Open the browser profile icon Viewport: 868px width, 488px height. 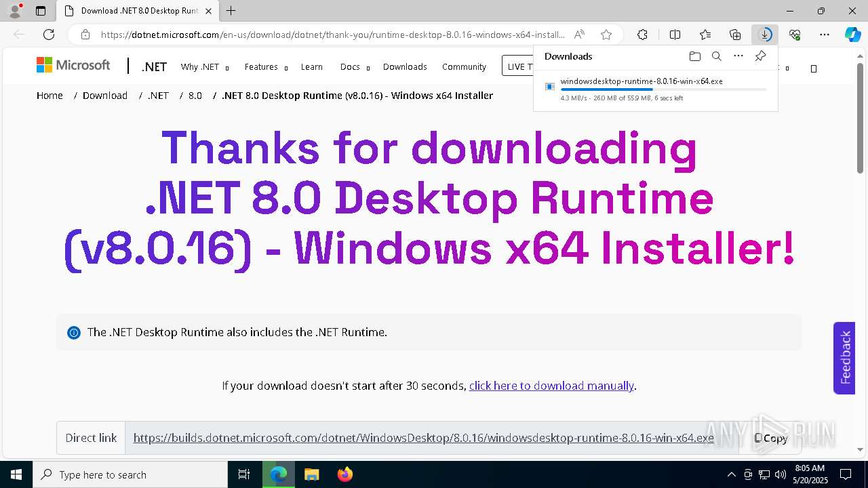click(15, 11)
